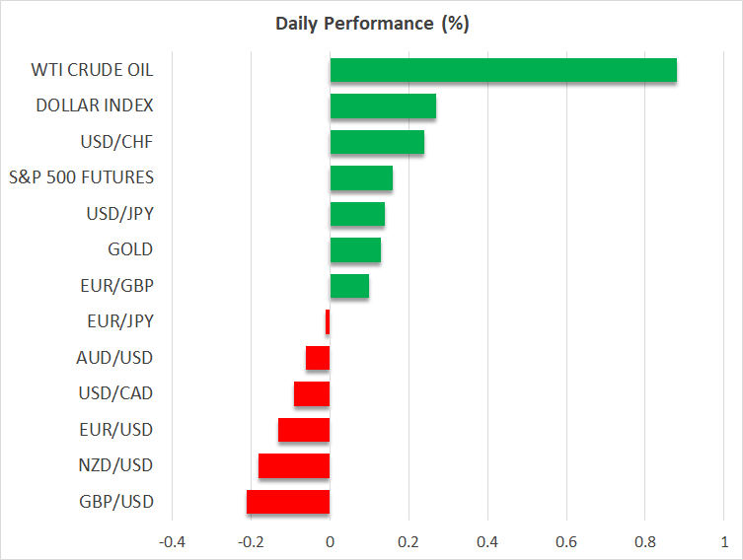This screenshot has width=743, height=560.
Task: Select the NZD/USD red bar
Action: [x=294, y=466]
